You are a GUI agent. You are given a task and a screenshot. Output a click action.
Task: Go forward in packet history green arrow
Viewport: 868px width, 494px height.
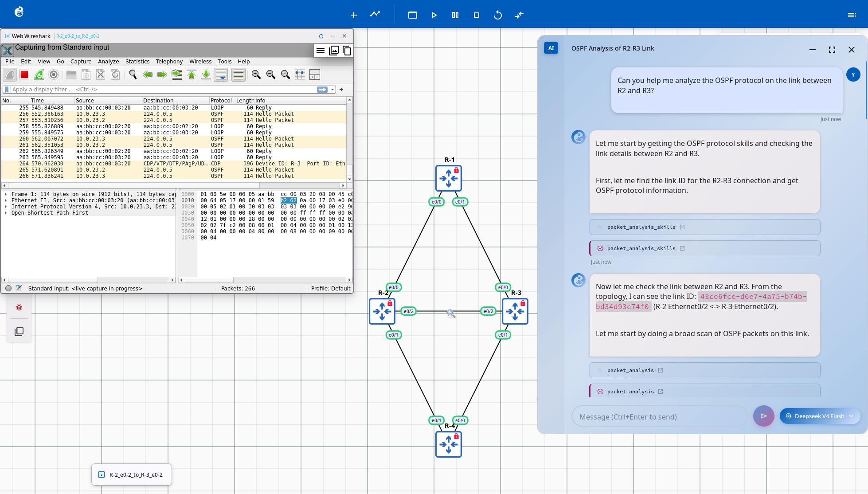(x=162, y=74)
